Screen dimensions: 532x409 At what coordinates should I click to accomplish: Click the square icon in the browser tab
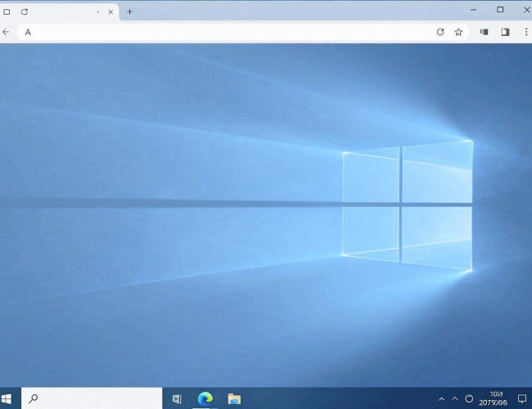7,12
